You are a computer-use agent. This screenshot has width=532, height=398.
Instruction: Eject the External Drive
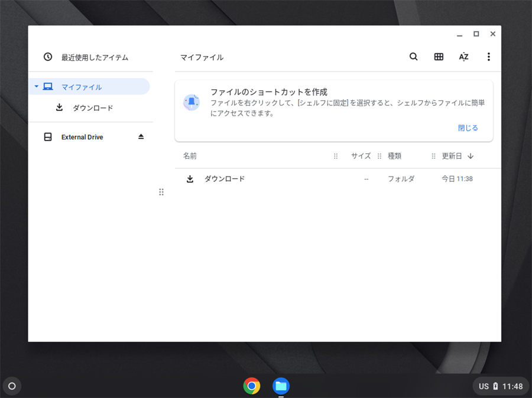(141, 137)
